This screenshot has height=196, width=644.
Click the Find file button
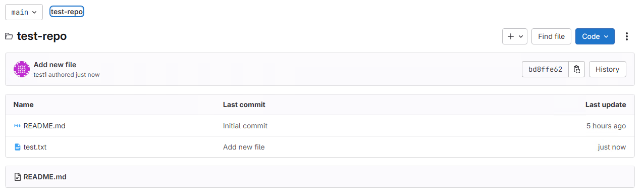(x=551, y=36)
